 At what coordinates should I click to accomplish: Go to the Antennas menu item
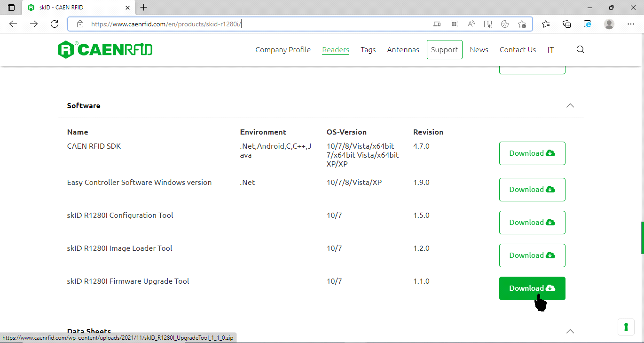(x=403, y=49)
